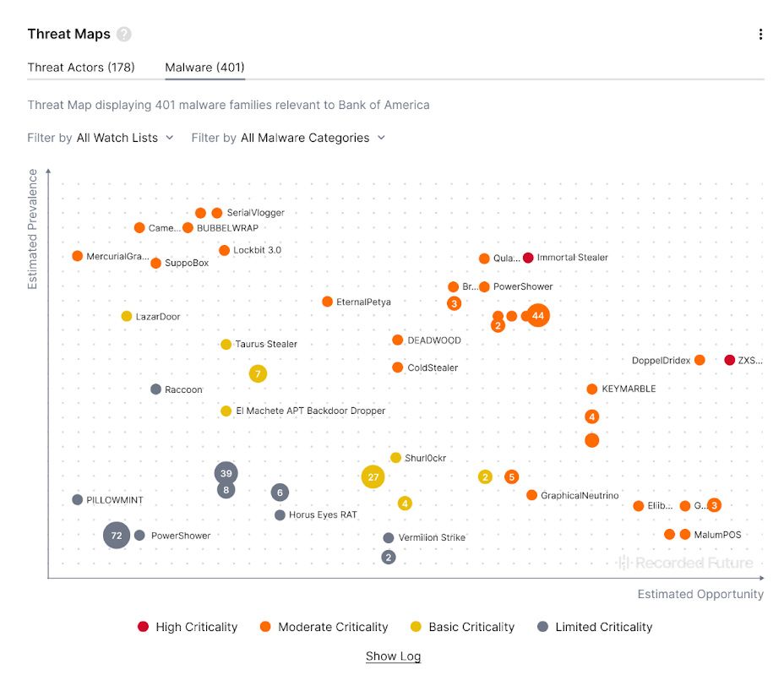
Task: Select the yellow LazarDoor dot
Action: (127, 316)
